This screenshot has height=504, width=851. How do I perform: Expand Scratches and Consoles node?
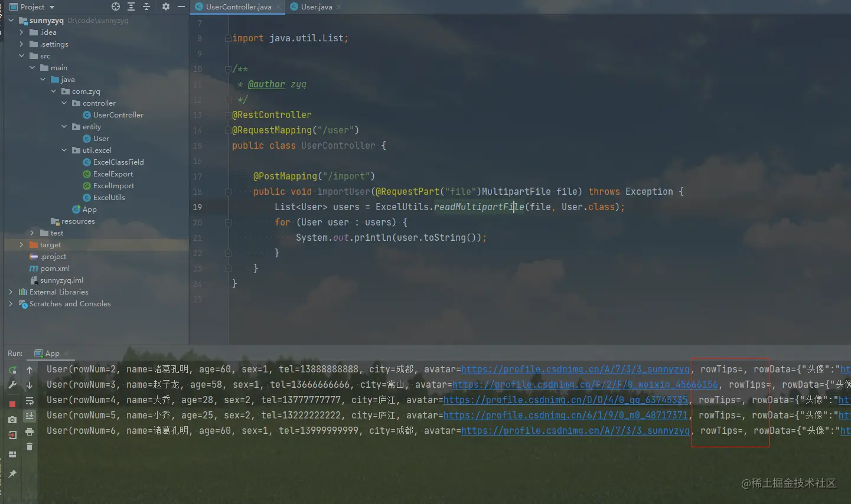[x=11, y=304]
